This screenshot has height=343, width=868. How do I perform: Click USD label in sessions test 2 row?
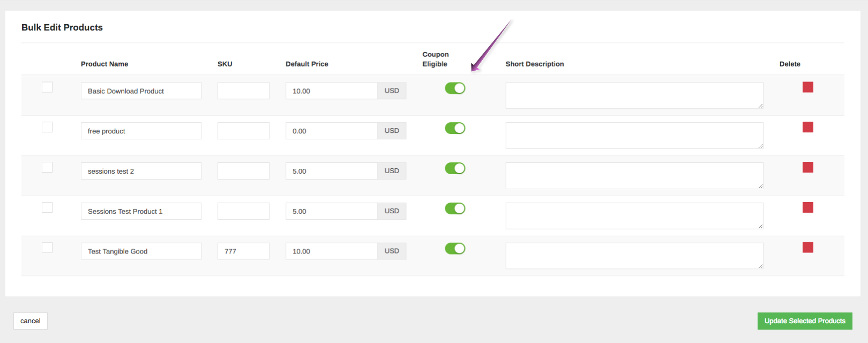click(392, 171)
